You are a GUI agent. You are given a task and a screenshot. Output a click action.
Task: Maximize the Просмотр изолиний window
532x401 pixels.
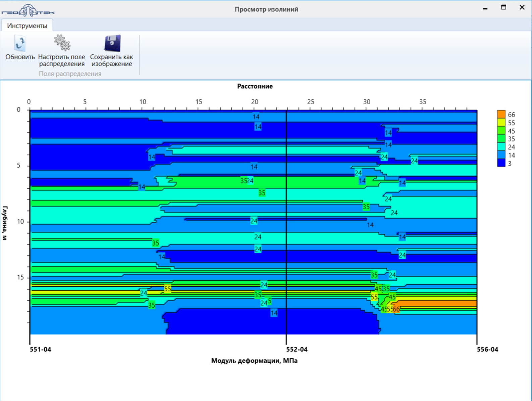[503, 7]
